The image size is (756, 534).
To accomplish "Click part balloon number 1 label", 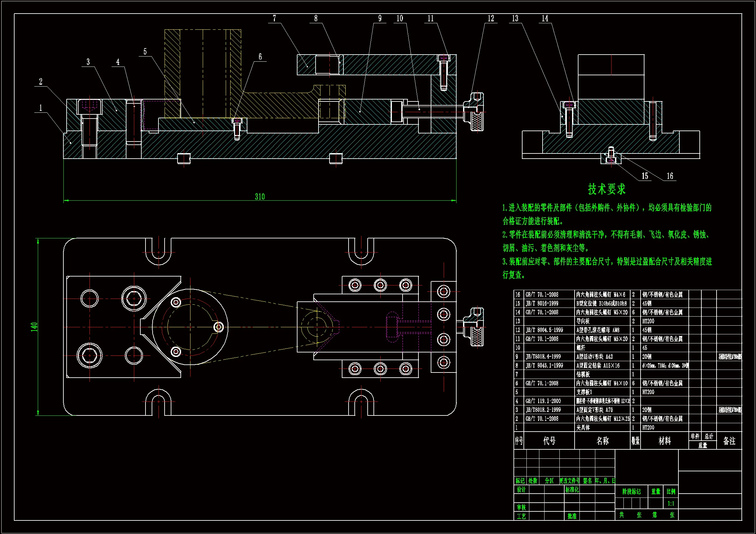I will [41, 108].
